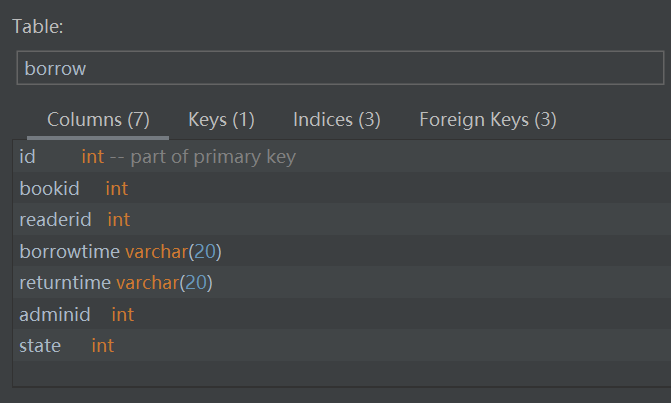Go to the Foreign Keys (3) tab
The height and width of the screenshot is (403, 671).
[487, 120]
